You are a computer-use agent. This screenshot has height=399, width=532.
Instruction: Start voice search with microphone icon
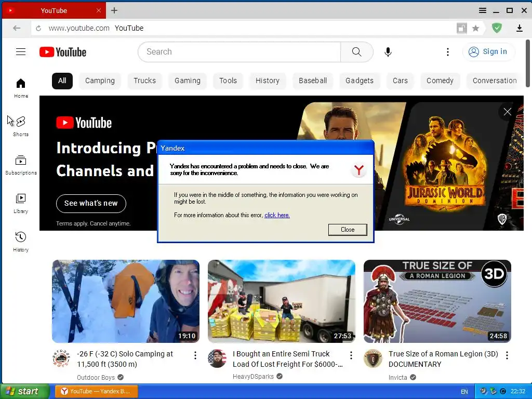pos(388,51)
